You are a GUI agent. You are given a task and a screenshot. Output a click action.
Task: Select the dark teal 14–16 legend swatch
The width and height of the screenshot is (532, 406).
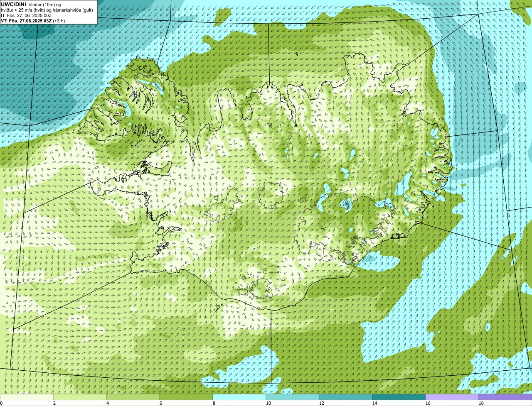click(x=399, y=397)
